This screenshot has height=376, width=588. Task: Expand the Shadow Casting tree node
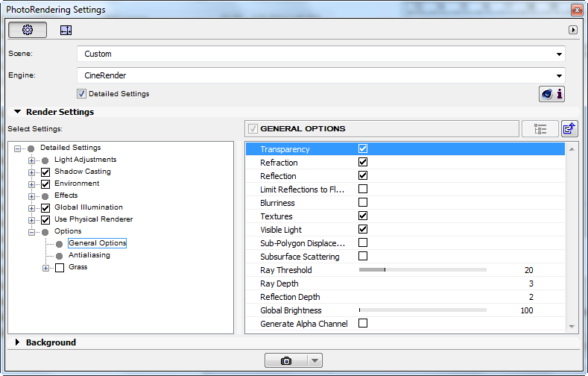pos(31,172)
